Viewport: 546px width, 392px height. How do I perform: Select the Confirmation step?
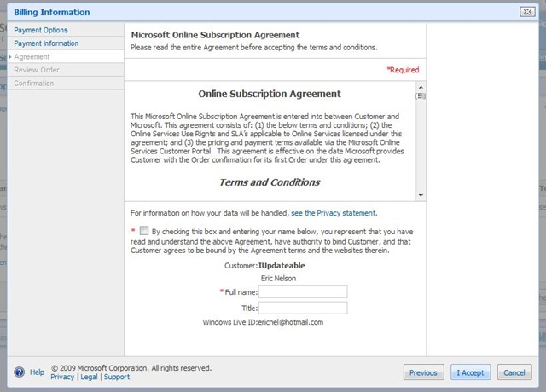[x=34, y=84]
